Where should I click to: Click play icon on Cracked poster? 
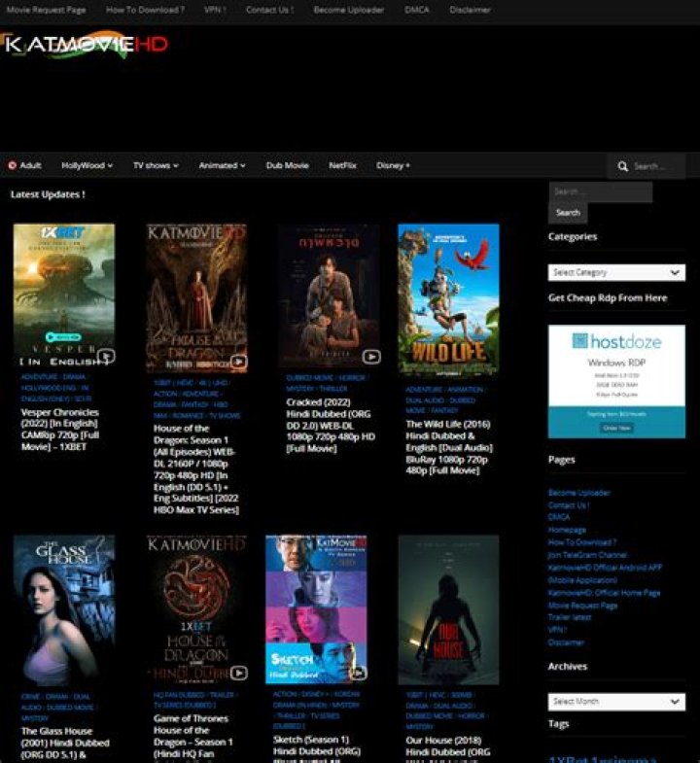[370, 357]
